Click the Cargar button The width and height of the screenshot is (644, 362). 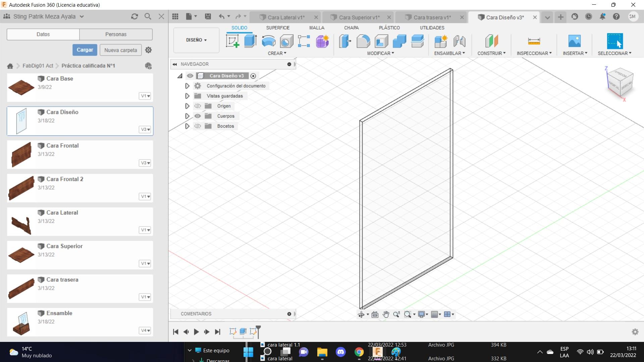tap(85, 50)
